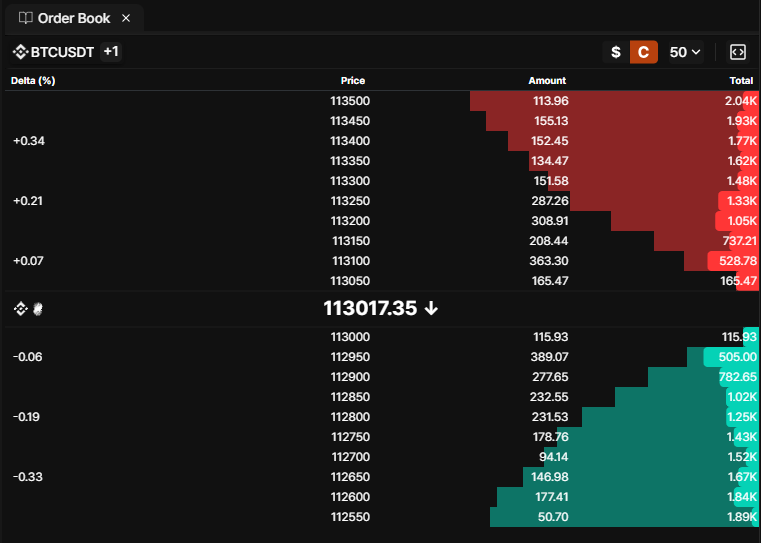Click the down arrow next to 113017.35
This screenshot has width=761, height=543.
(x=431, y=309)
